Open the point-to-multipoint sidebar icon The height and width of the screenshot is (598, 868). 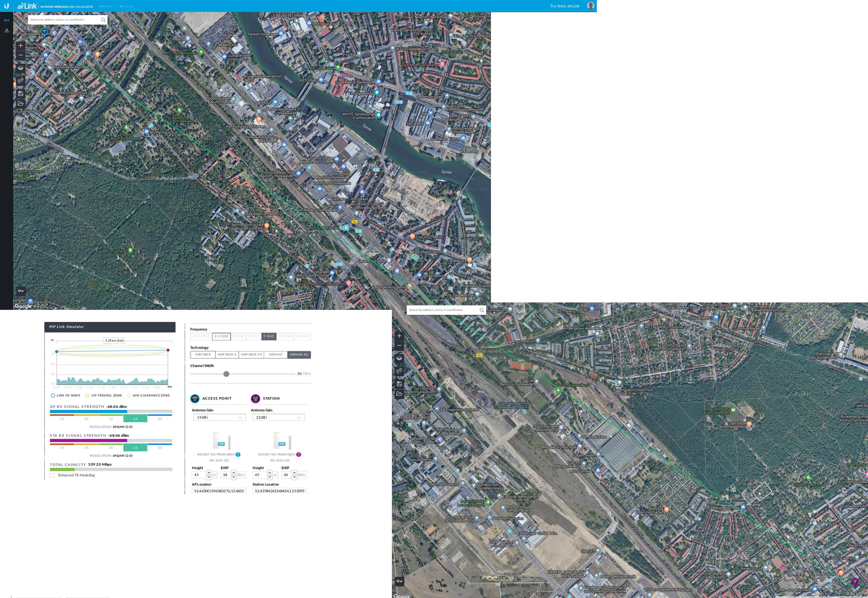[x=6, y=31]
